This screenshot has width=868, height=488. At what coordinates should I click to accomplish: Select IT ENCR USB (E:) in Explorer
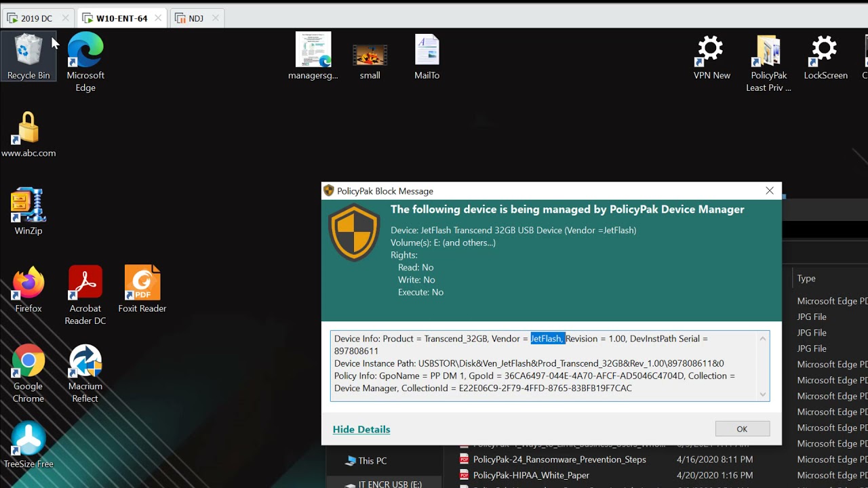pyautogui.click(x=383, y=484)
